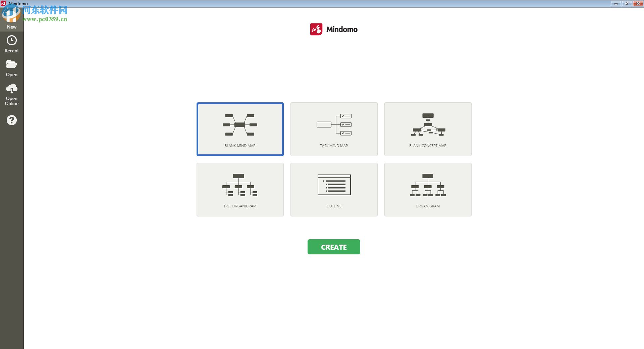Viewport: 644px width, 349px height.
Task: Pick the Blank Concept Map template
Action: [x=428, y=129]
